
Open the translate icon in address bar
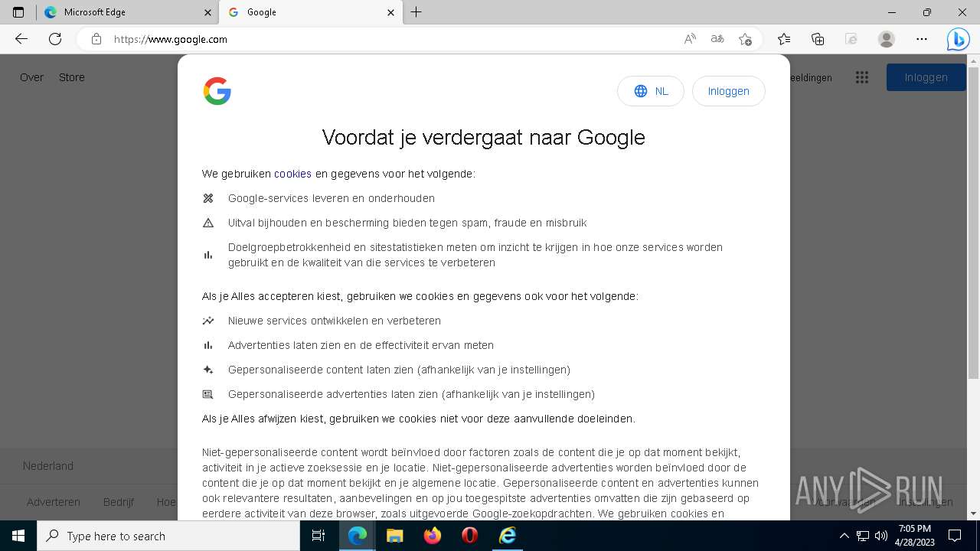pos(717,39)
